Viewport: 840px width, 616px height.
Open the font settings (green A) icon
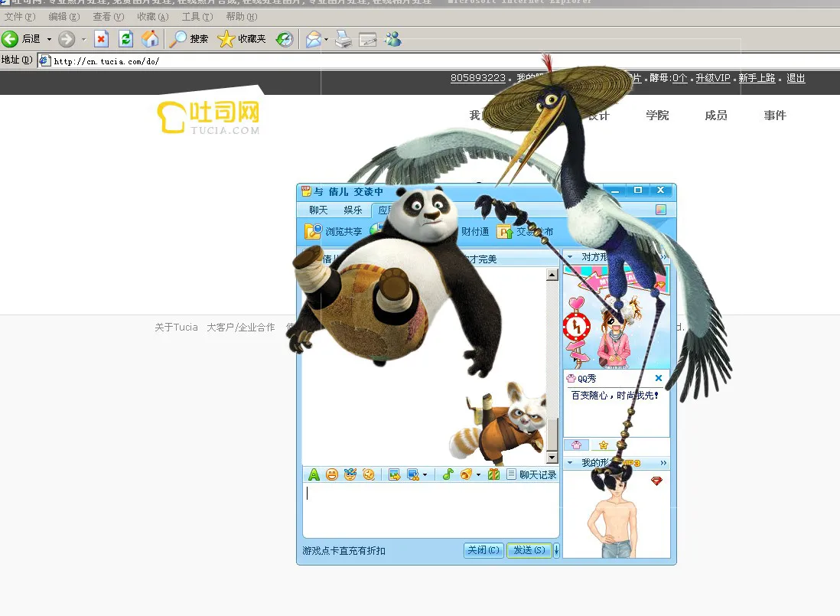click(314, 475)
